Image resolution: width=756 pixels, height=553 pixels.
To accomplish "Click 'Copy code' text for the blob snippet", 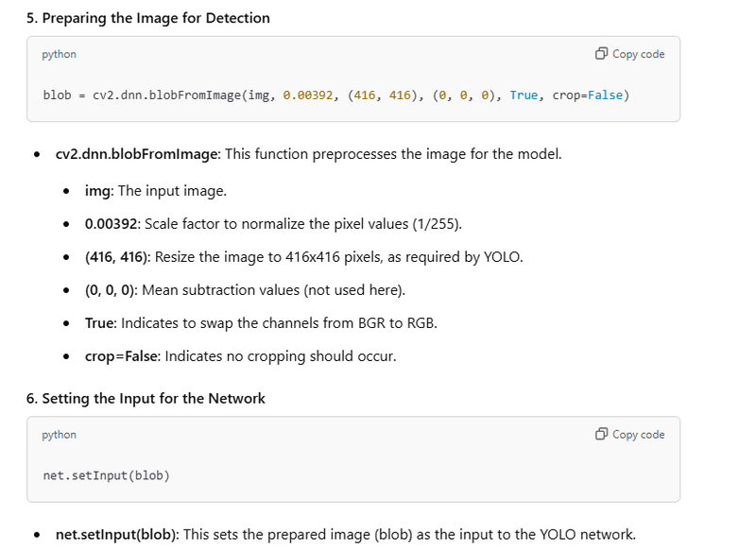I will coord(639,54).
